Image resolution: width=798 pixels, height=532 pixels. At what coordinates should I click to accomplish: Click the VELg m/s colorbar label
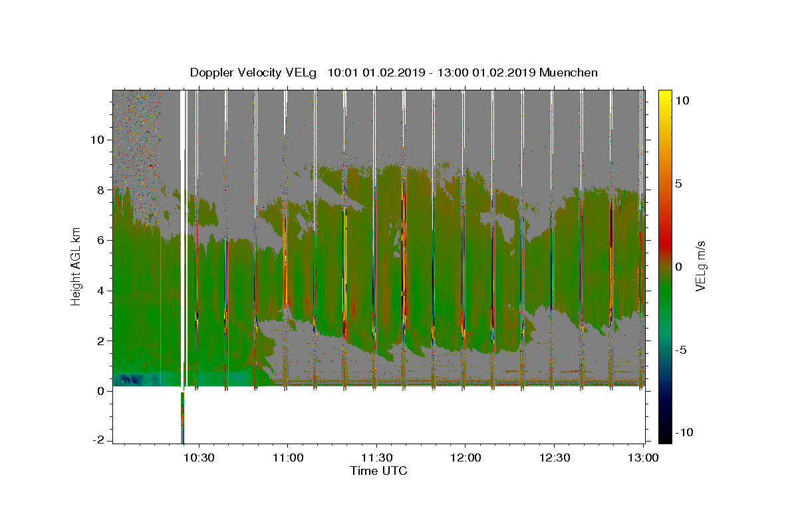[x=700, y=267]
